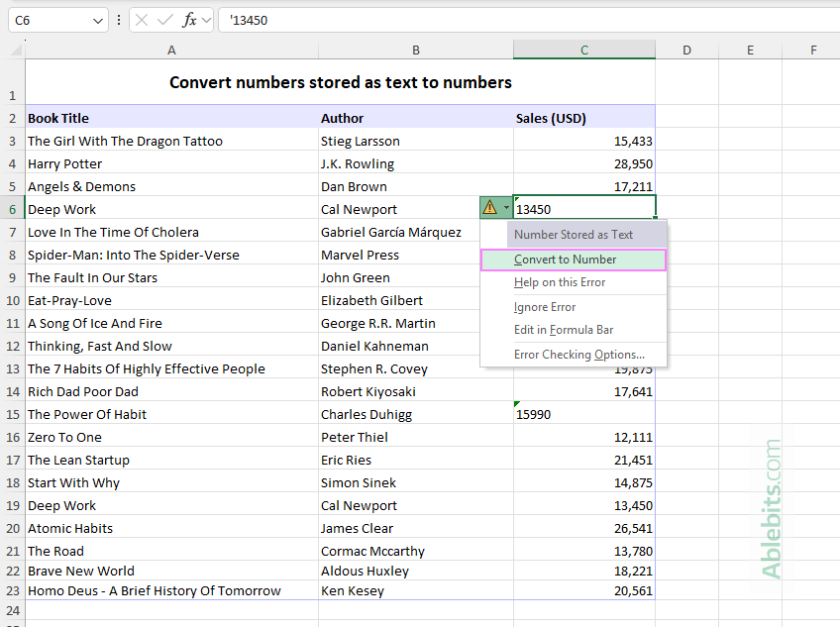
Task: Select column B header
Action: click(416, 50)
